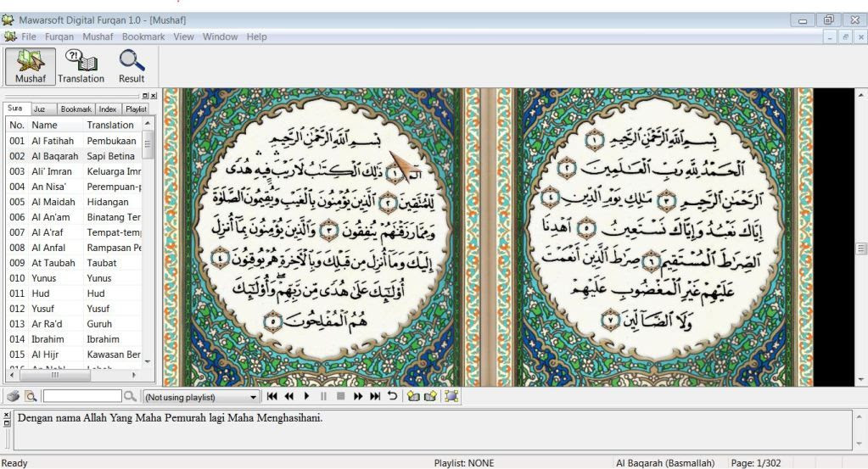Click the sura list vertical scrollbar
868x469 pixels.
click(148, 243)
